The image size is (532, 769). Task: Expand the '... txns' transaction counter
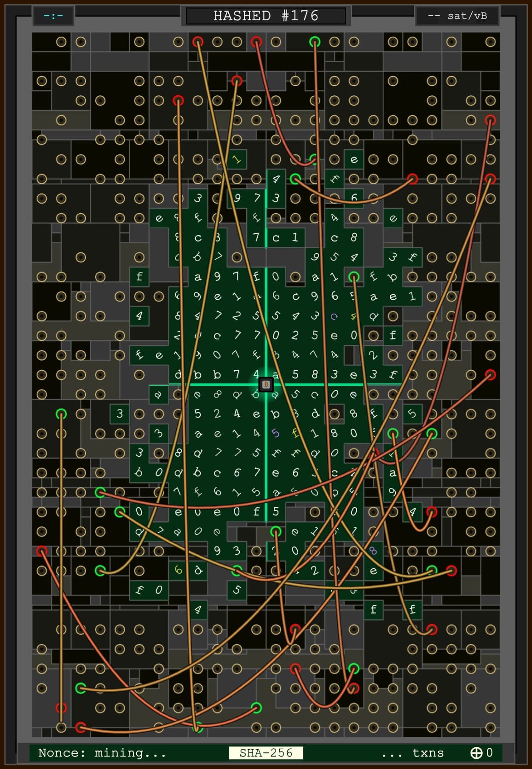coord(412,752)
